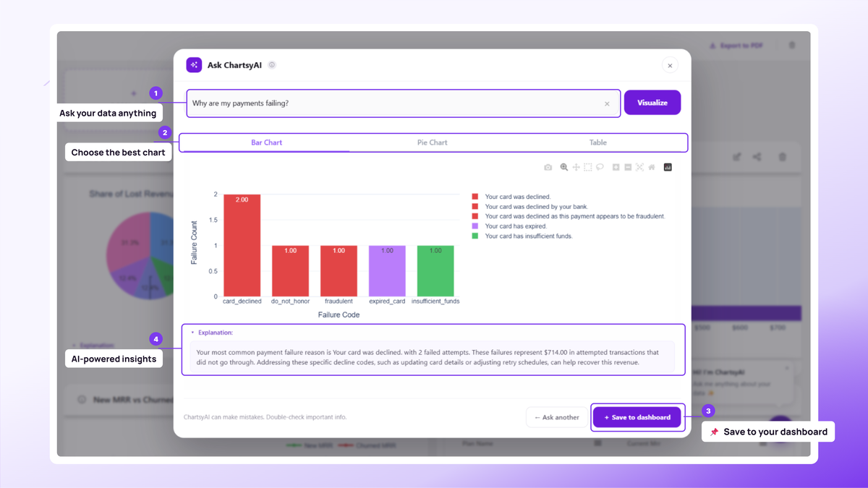The height and width of the screenshot is (488, 868).
Task: Click the trash icon beside Export to PDF
Action: [x=791, y=46]
